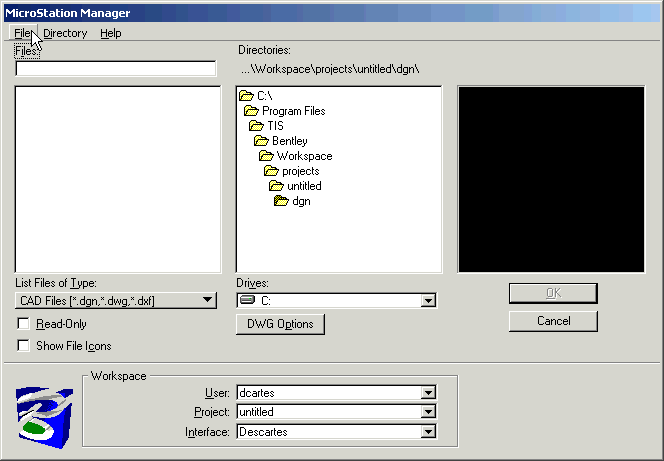Image resolution: width=664 pixels, height=461 pixels.
Task: Click the OK button
Action: click(x=553, y=293)
